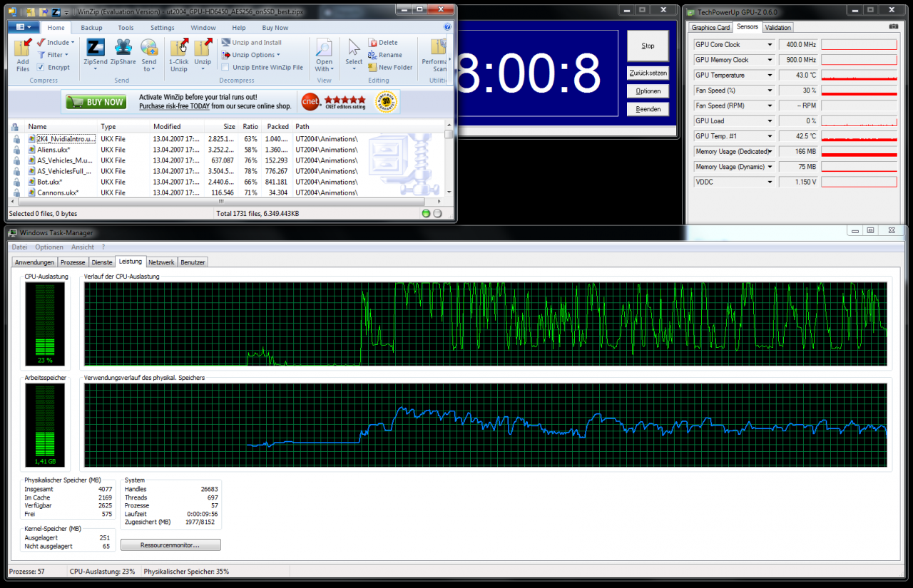This screenshot has height=588, width=913.
Task: Toggle the Encrypt checkbox in WinZip
Action: [x=41, y=67]
